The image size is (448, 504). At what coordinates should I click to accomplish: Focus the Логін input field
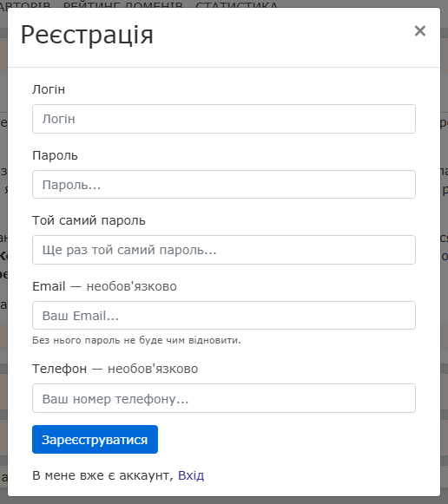point(224,119)
